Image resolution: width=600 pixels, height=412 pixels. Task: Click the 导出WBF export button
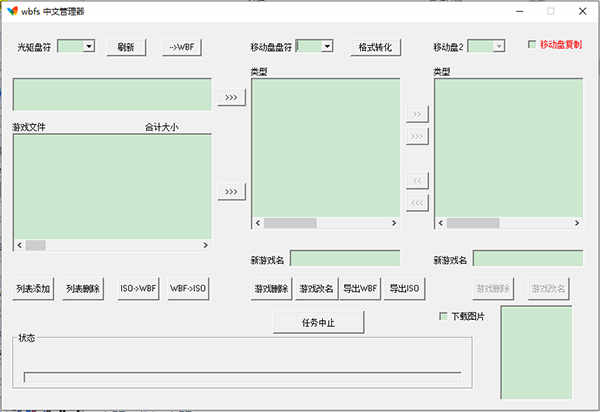tap(360, 288)
